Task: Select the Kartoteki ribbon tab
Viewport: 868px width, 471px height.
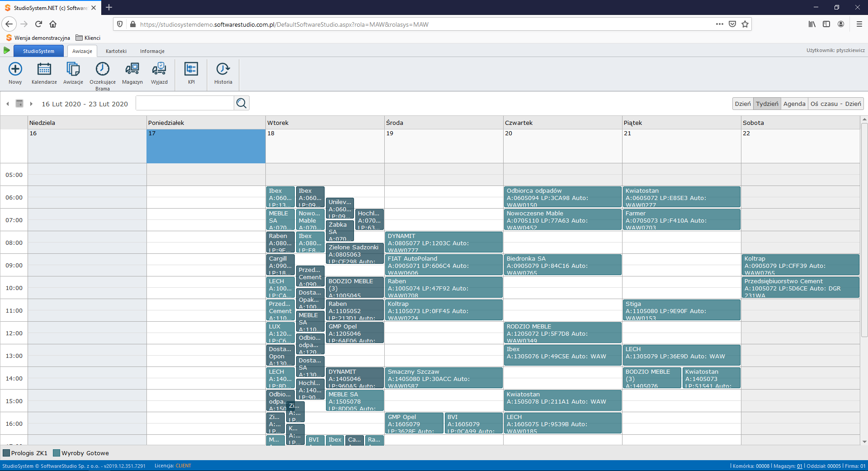Action: pyautogui.click(x=116, y=51)
